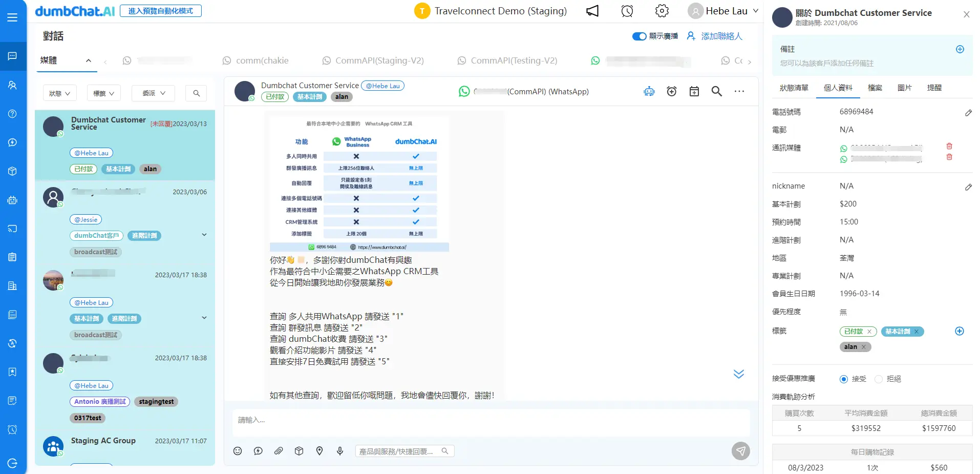Delete the first communication channel entry
This screenshot has height=474, width=980.
[x=949, y=146]
